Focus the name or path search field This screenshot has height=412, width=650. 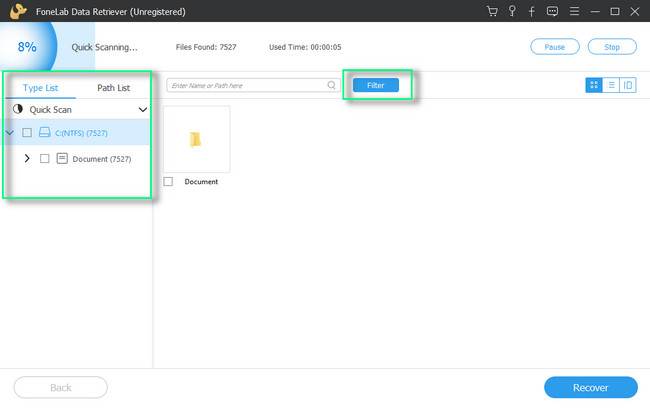253,85
